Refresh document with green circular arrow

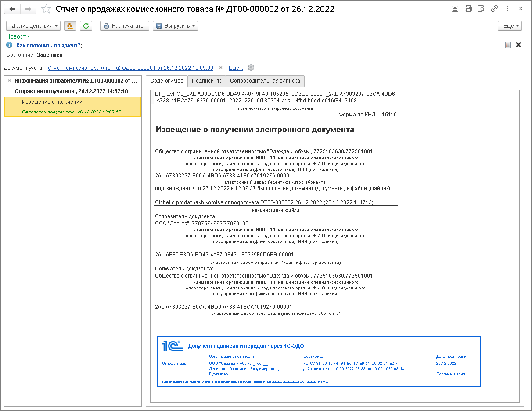coord(86,26)
